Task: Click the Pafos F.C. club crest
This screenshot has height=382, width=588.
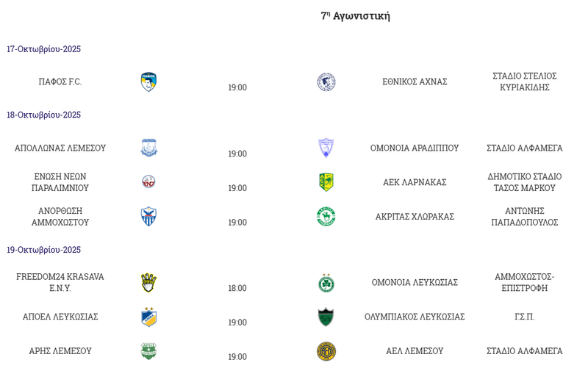Action: 148,82
